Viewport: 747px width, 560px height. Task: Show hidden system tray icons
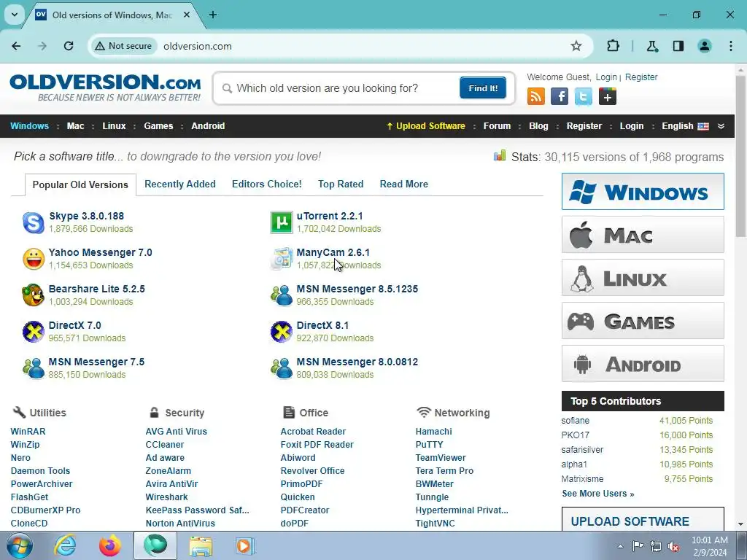pyautogui.click(x=620, y=545)
